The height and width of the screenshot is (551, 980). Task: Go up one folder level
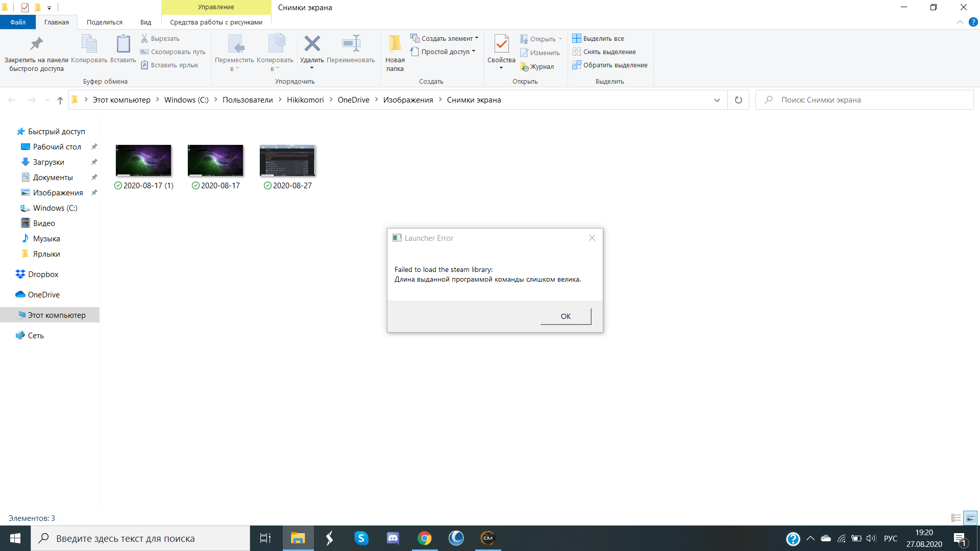(60, 100)
